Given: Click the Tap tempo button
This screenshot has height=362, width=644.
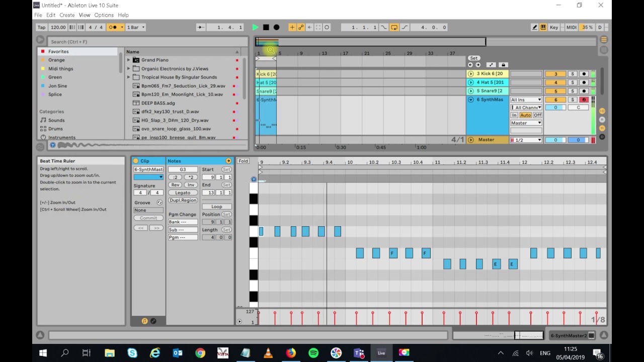Looking at the screenshot, I should 41,27.
